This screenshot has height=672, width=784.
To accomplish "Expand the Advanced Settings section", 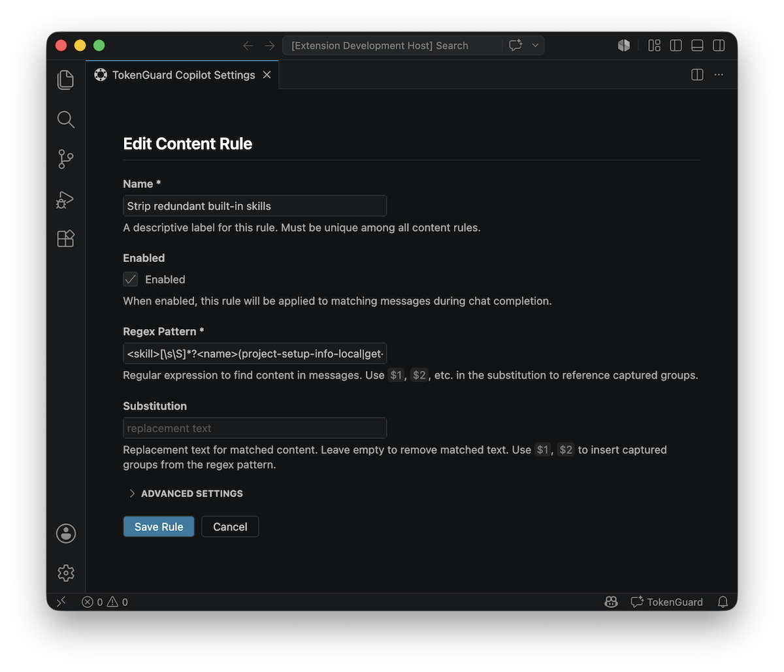I will click(186, 494).
